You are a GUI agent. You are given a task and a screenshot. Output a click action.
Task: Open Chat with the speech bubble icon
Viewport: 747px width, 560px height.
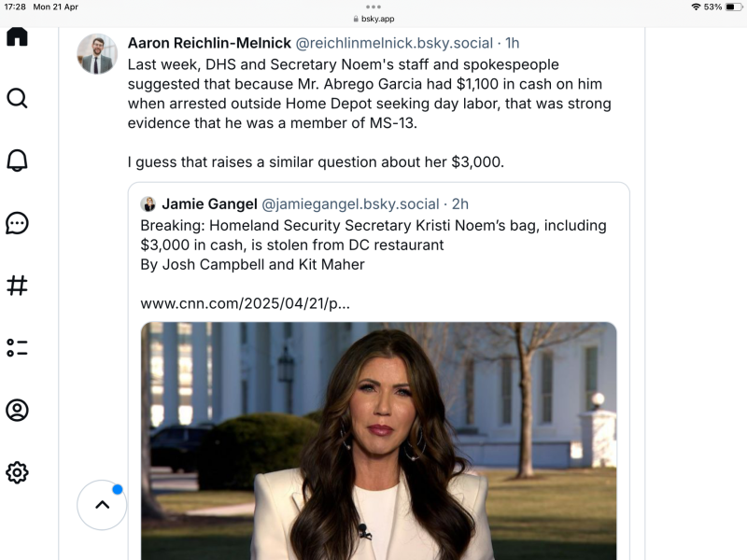click(17, 224)
